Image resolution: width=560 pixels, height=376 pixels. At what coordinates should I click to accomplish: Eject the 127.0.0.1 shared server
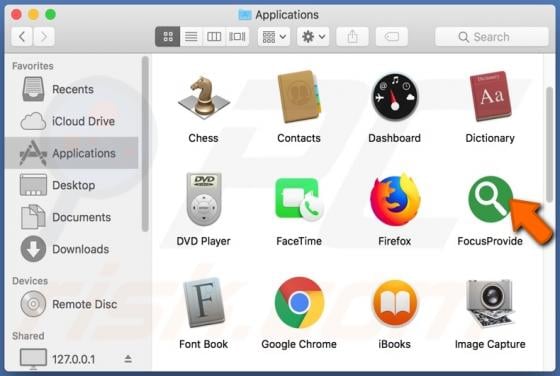point(128,359)
